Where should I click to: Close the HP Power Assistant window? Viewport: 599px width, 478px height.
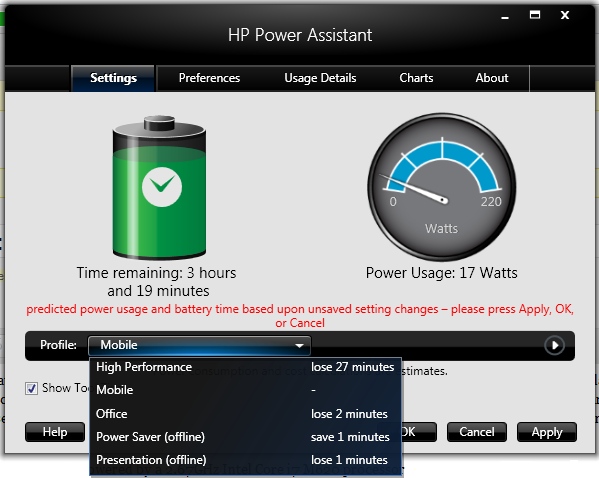(x=565, y=15)
